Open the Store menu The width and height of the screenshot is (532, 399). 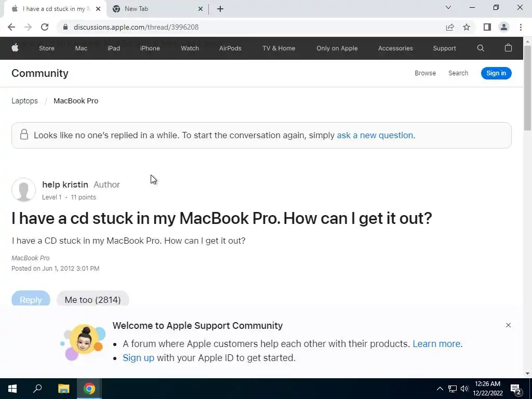click(46, 48)
